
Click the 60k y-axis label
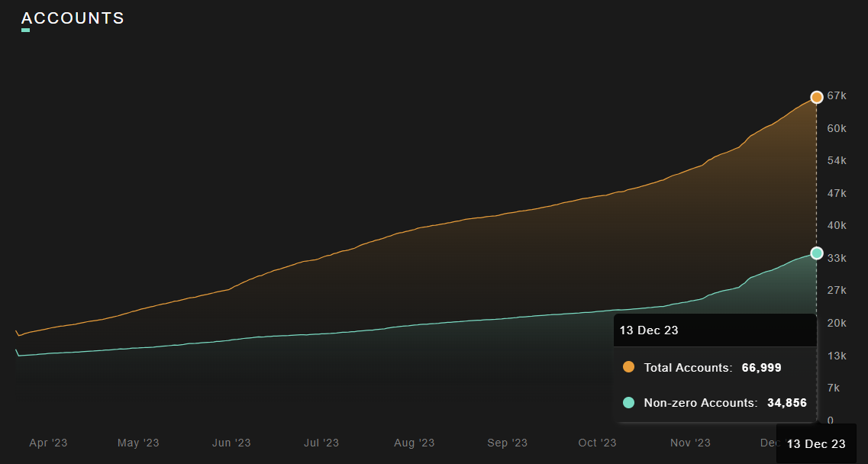coord(837,128)
